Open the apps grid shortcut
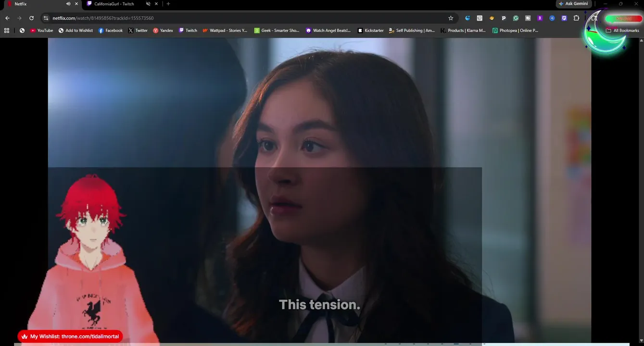Screen dimensions: 644x346 tap(7, 30)
